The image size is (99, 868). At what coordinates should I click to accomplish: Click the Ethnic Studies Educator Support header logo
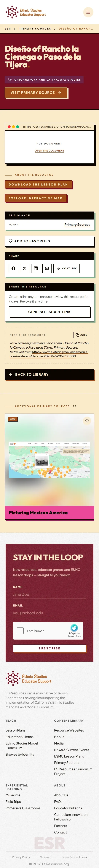tap(26, 12)
